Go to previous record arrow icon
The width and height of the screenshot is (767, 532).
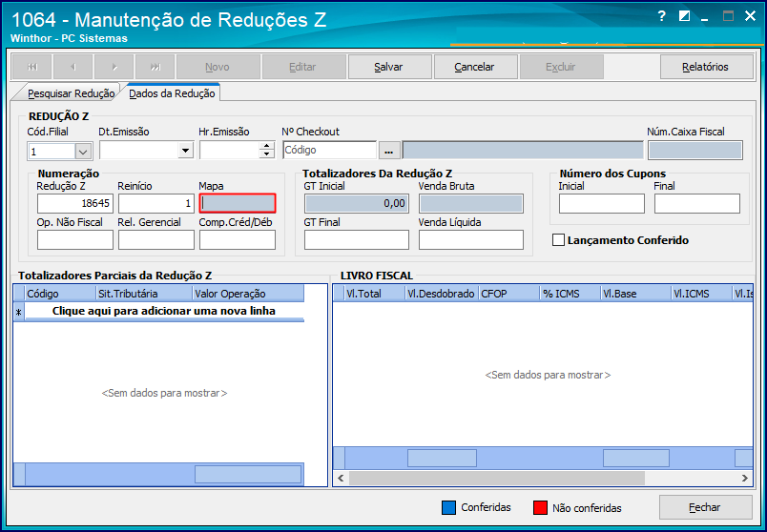coord(73,67)
